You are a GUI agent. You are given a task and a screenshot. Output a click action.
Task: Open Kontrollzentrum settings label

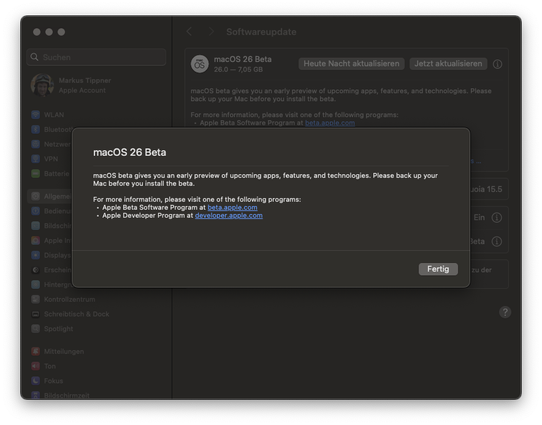coord(69,299)
